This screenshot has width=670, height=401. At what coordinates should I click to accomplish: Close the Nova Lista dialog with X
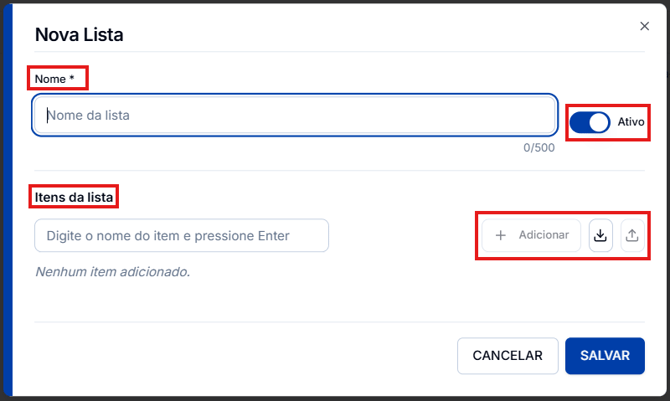(x=644, y=26)
